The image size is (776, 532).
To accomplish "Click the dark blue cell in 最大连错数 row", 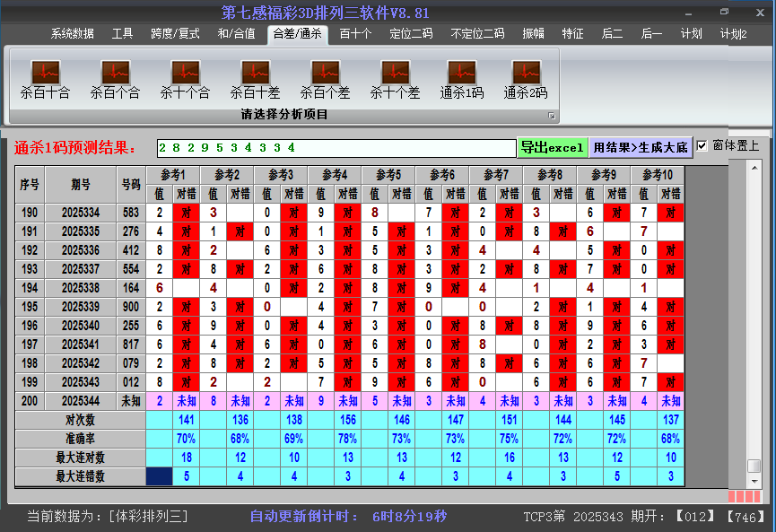I will tap(159, 476).
